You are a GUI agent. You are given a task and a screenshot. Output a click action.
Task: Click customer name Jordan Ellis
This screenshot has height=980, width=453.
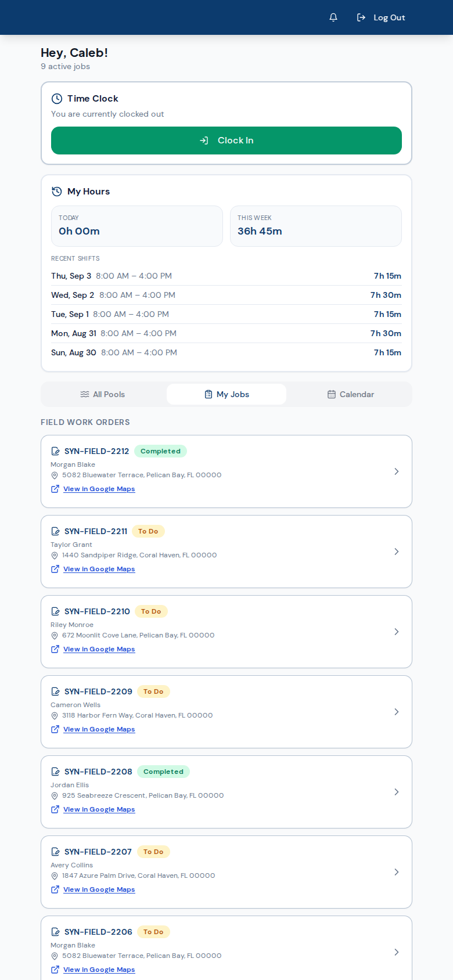click(70, 785)
